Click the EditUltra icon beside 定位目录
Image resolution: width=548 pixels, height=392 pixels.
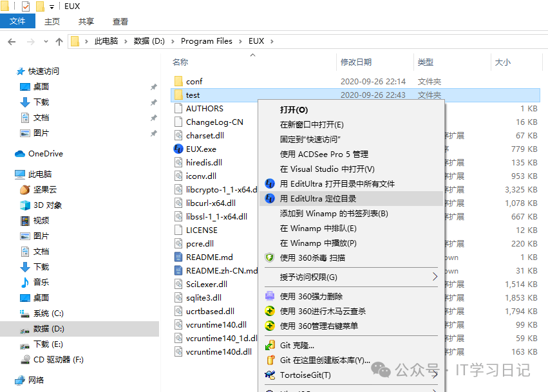pos(270,199)
